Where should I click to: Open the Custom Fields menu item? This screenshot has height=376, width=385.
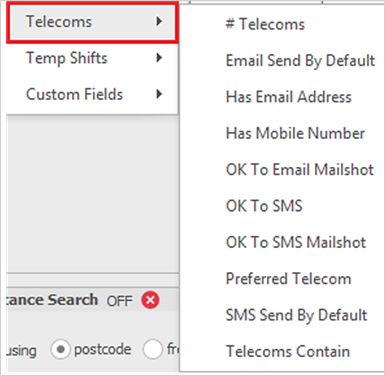point(92,94)
